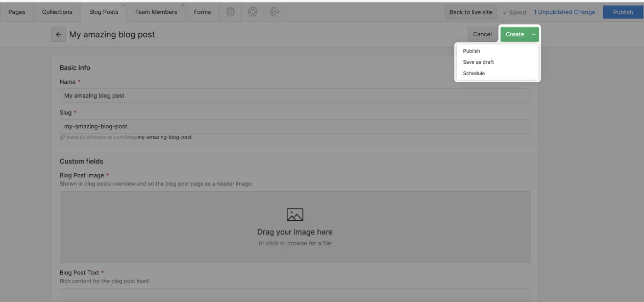The height and width of the screenshot is (302, 644).
Task: Select the Blog Posts tab
Action: pyautogui.click(x=104, y=12)
